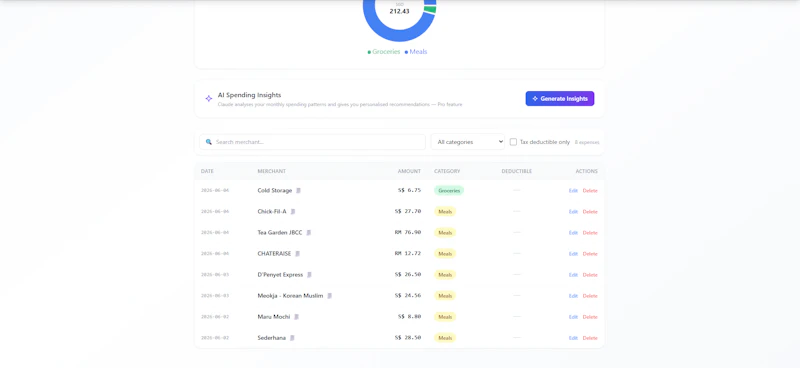
Task: Click the S$ 28.50 amount
Action: [408, 338]
